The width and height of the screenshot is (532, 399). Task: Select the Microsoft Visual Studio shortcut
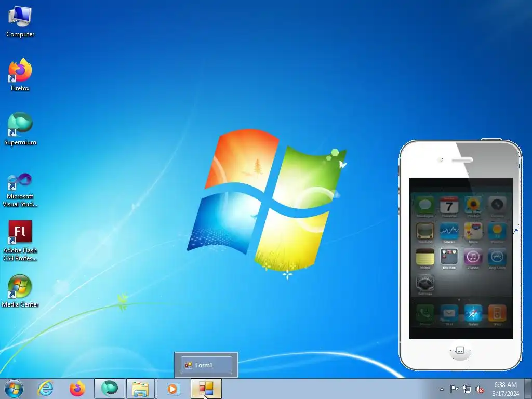pyautogui.click(x=20, y=190)
